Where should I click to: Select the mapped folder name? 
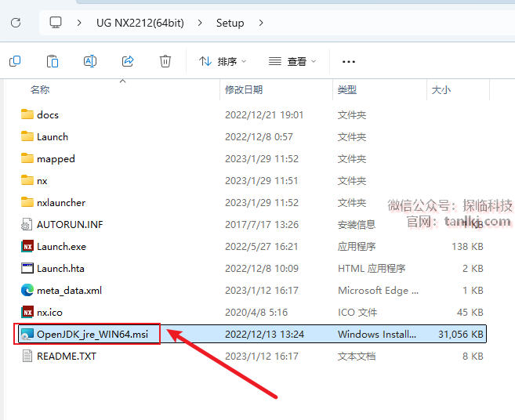pyautogui.click(x=56, y=159)
